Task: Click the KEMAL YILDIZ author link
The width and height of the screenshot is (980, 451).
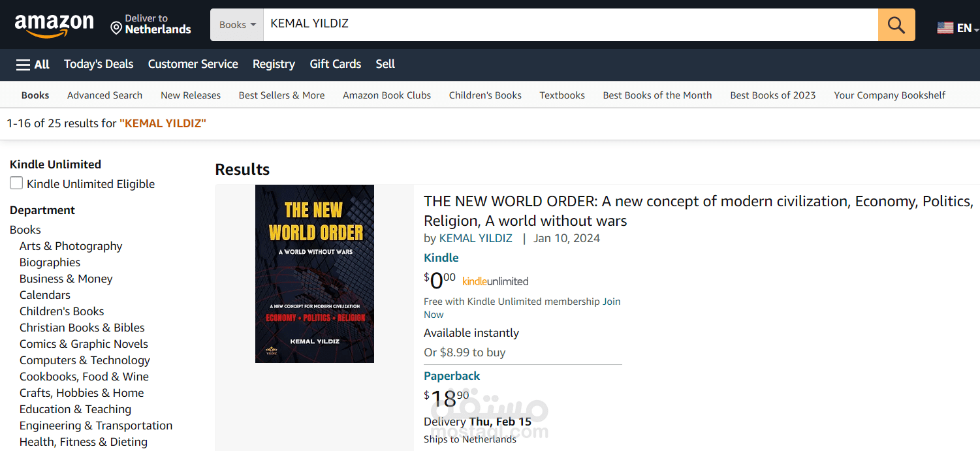Action: coord(476,238)
